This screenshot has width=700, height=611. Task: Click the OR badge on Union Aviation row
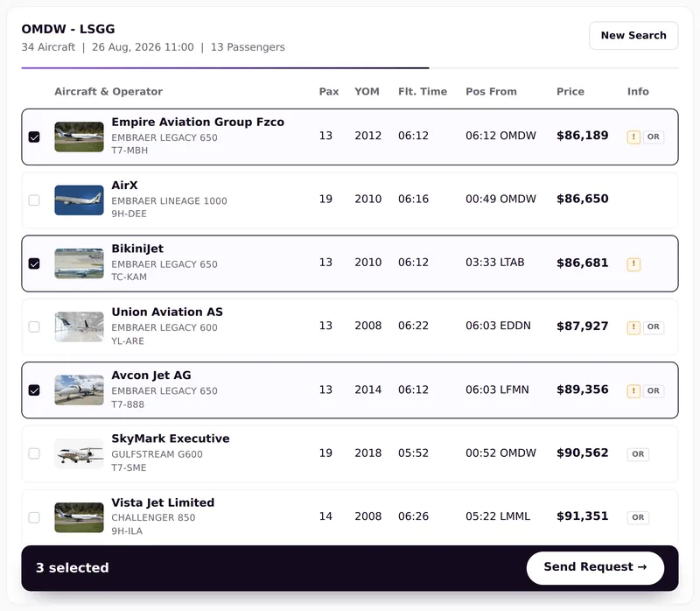point(653,327)
